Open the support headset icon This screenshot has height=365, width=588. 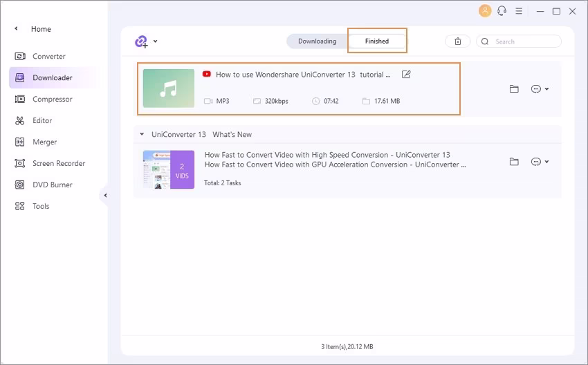(502, 11)
